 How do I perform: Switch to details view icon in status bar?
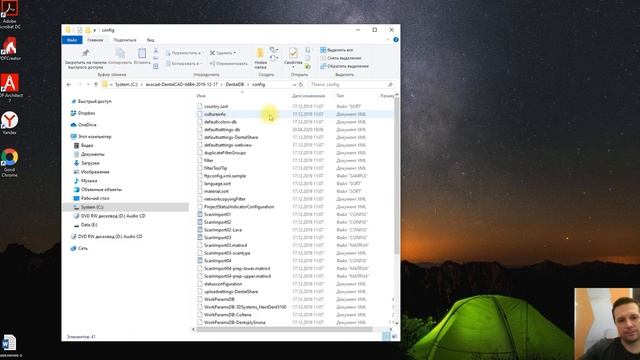point(386,336)
